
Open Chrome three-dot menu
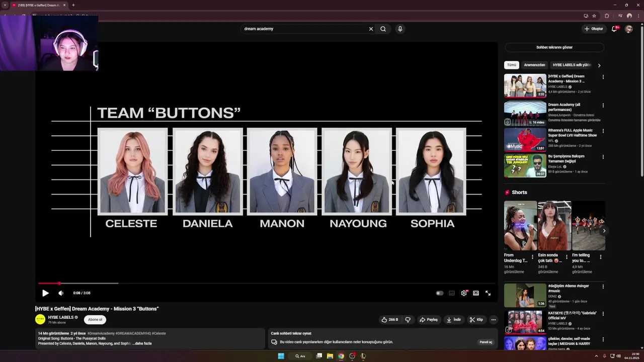(x=638, y=16)
